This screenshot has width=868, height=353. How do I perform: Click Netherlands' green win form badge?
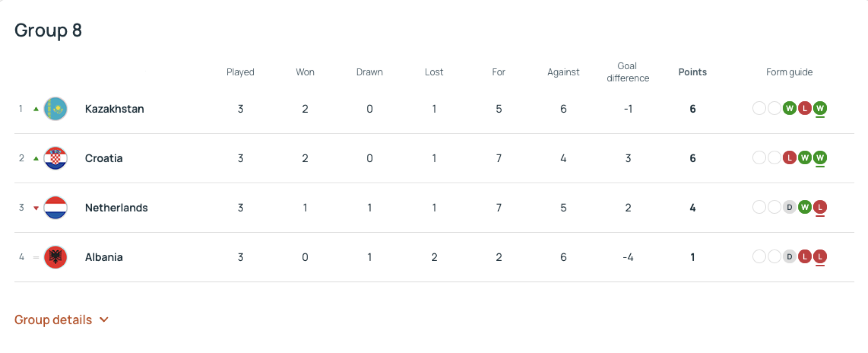coord(805,207)
